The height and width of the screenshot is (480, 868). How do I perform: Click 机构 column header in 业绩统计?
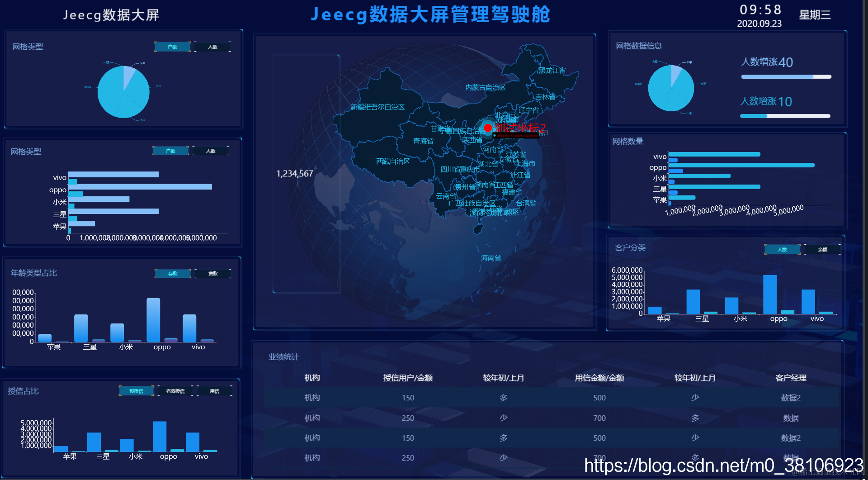click(312, 378)
